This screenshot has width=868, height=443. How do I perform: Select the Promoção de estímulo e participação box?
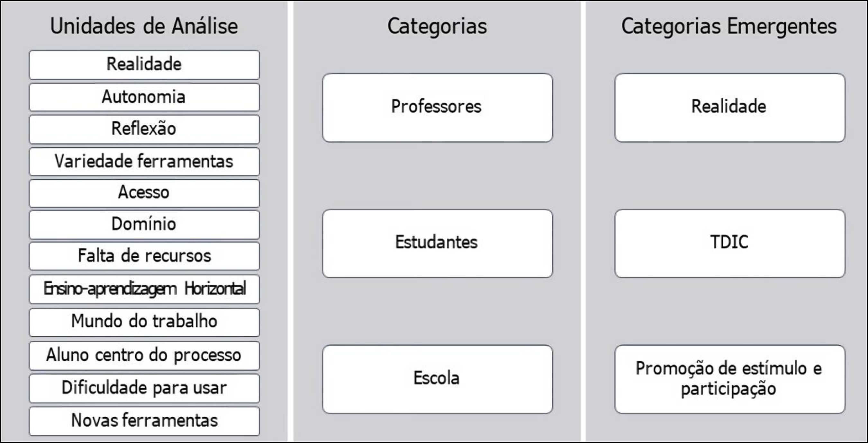729,379
